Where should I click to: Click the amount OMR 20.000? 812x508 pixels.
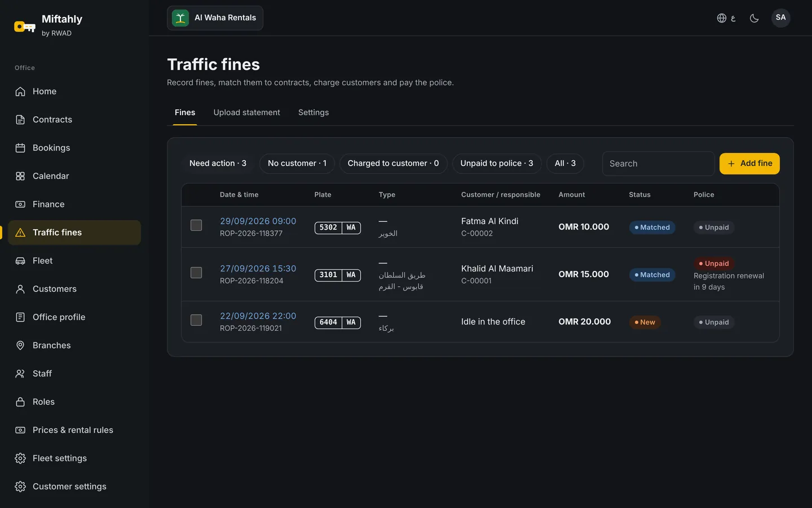585,322
